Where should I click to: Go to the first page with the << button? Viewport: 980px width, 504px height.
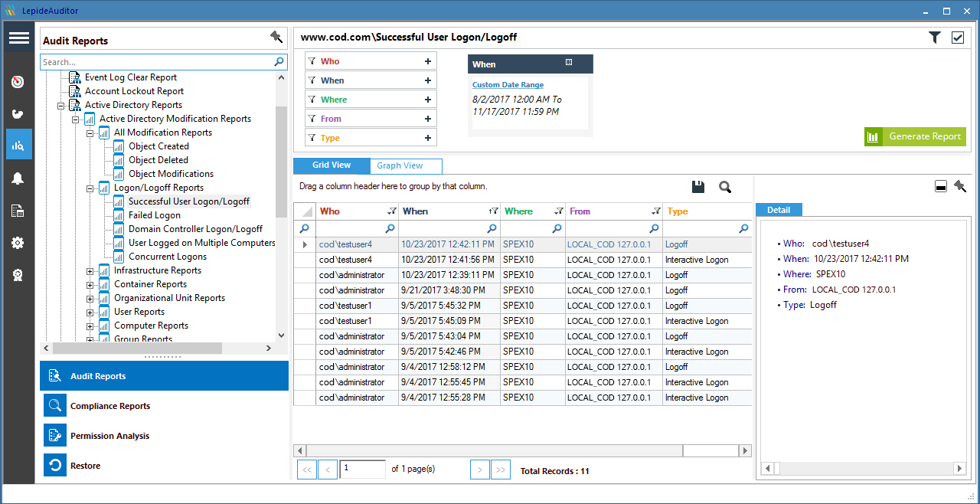coord(305,470)
